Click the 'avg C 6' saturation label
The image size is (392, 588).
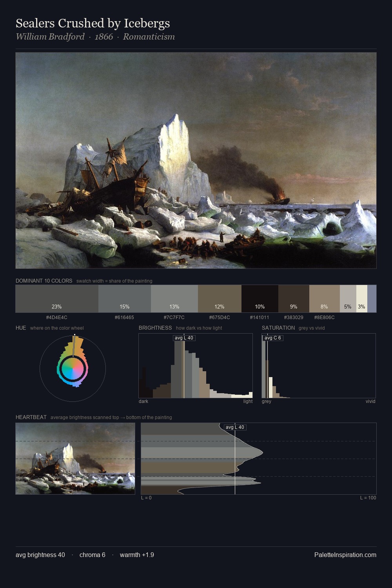pos(273,338)
